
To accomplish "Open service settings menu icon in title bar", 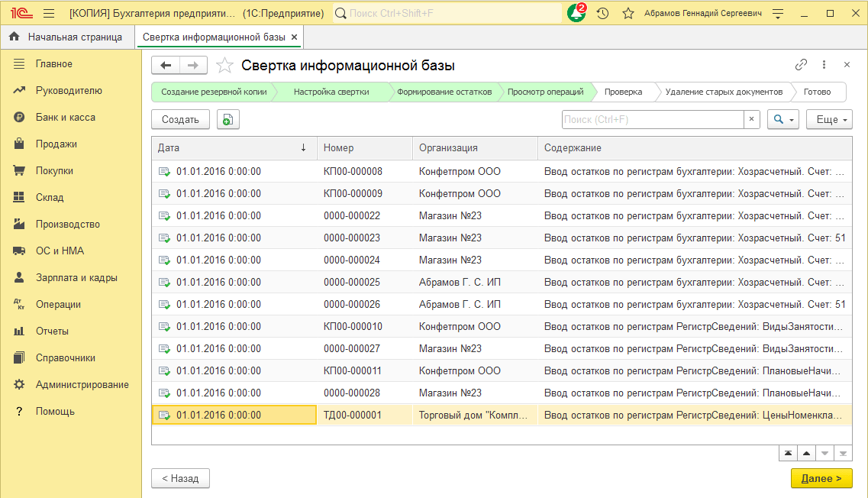I will (778, 13).
